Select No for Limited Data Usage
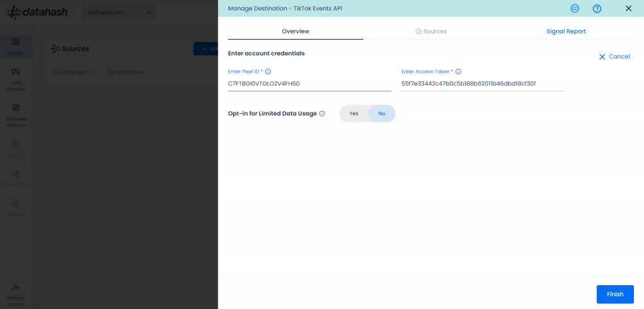The image size is (644, 309). [x=382, y=113]
